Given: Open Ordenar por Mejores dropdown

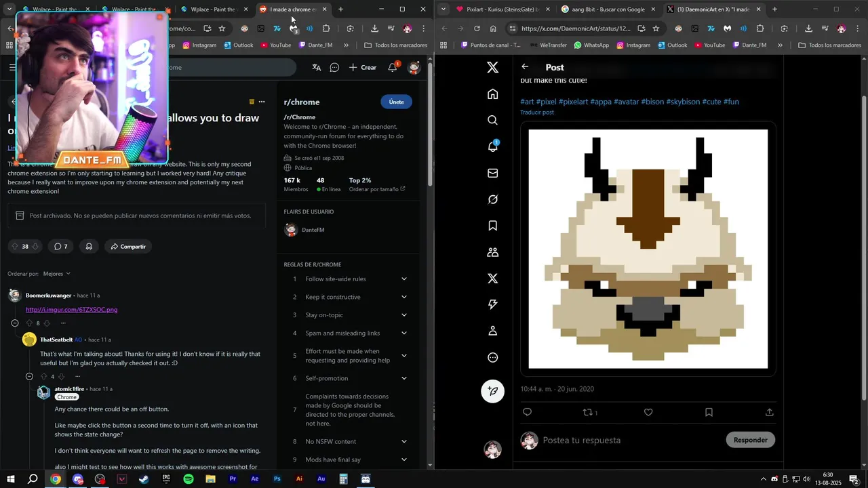Looking at the screenshot, I should pyautogui.click(x=57, y=274).
